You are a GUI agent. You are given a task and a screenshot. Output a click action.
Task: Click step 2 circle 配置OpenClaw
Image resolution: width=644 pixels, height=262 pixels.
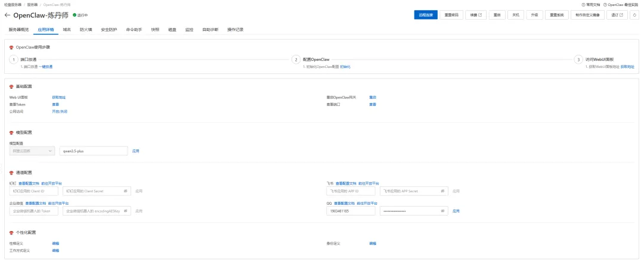coord(296,60)
